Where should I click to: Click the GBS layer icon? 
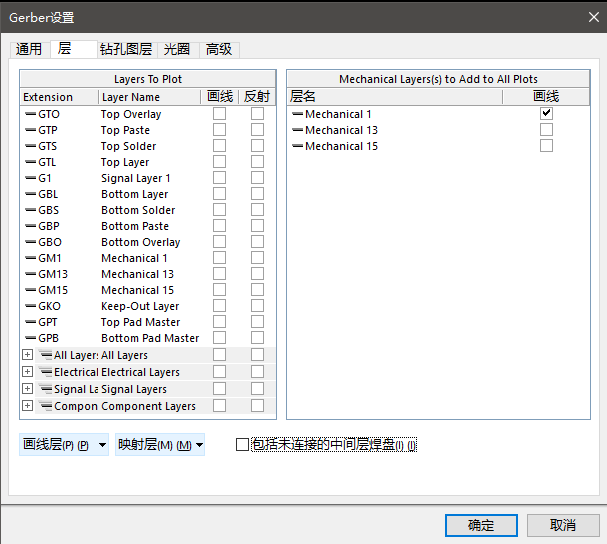31,210
